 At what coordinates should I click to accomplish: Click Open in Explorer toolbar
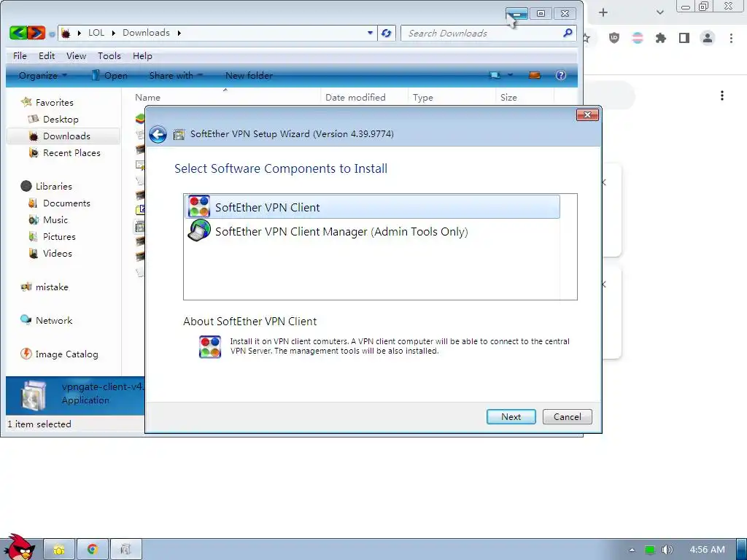click(109, 75)
